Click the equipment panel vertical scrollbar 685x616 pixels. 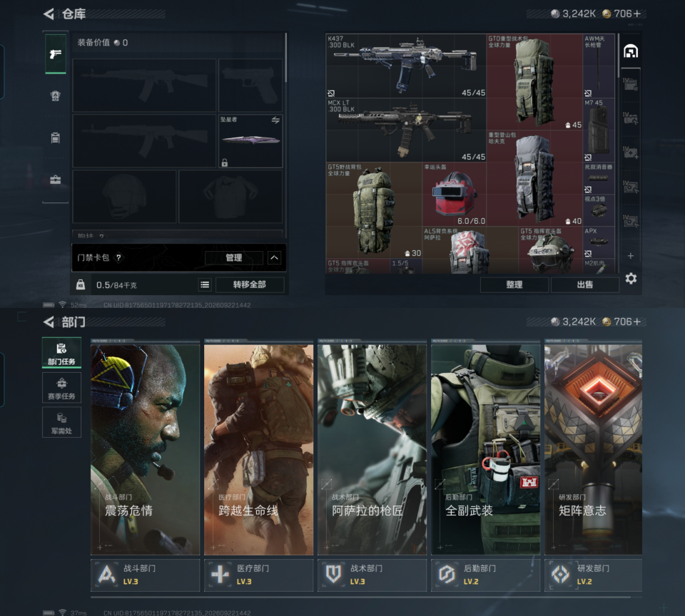[285, 58]
